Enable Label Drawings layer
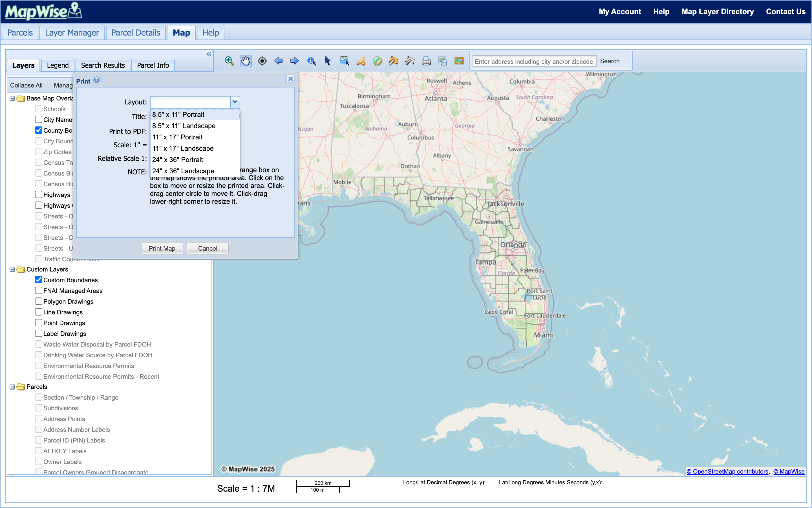This screenshot has width=812, height=508. point(39,334)
